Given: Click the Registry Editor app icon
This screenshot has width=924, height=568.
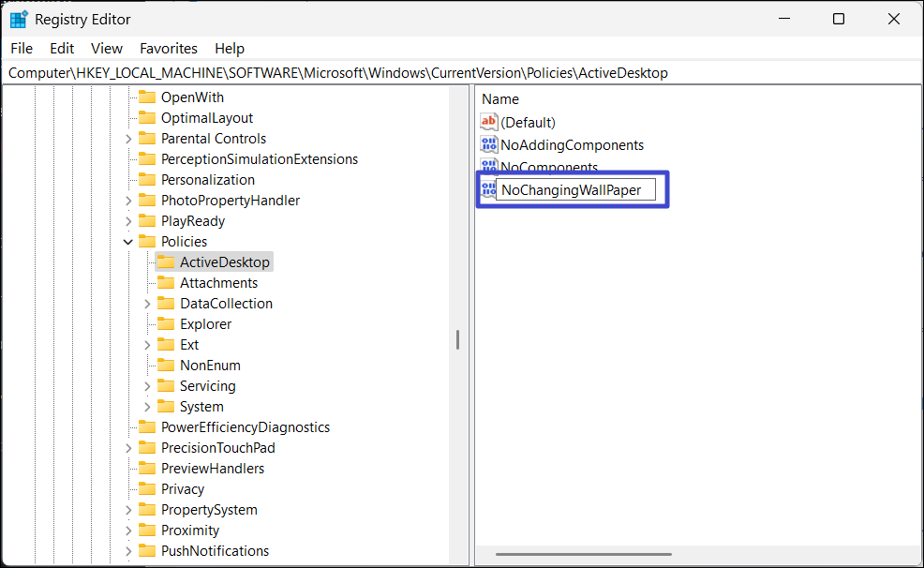Looking at the screenshot, I should coord(19,20).
